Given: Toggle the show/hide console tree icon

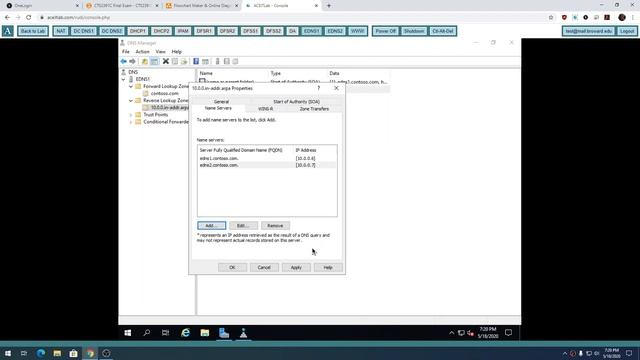Looking at the screenshot, I should pyautogui.click(x=154, y=61).
